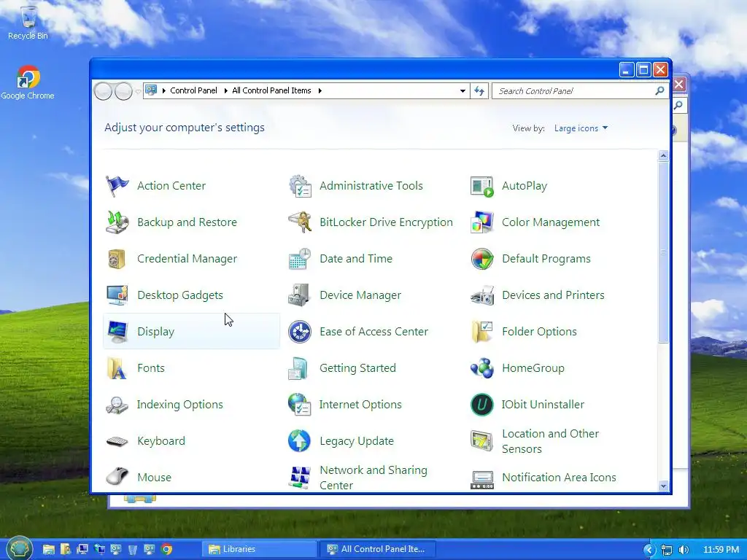747x560 pixels.
Task: Expand arrow before 'Control Panel' breadcrumb
Action: click(x=164, y=90)
